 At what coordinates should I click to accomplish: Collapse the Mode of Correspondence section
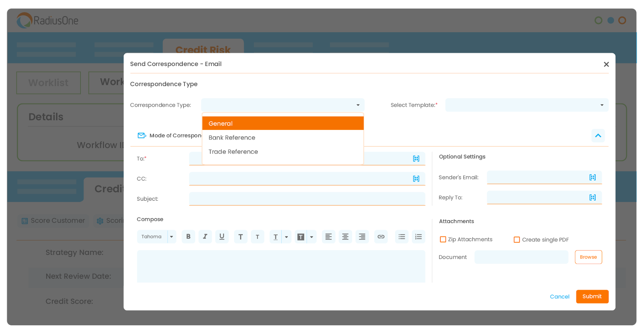598,136
